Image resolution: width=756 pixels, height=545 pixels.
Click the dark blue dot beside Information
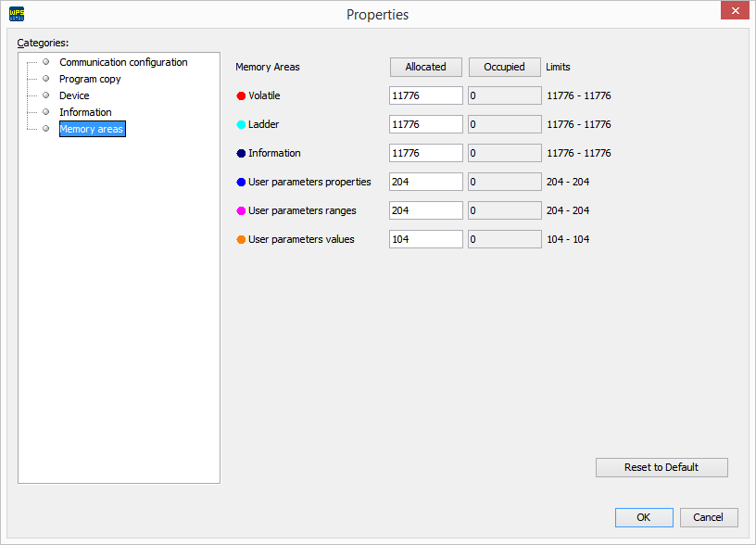tap(242, 153)
